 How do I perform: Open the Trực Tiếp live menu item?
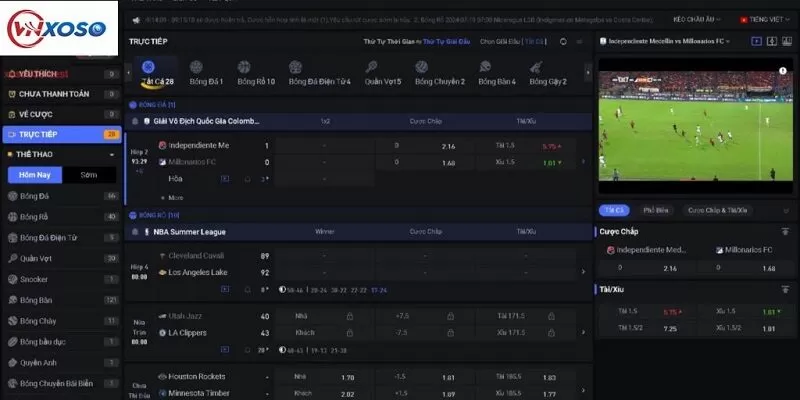tap(60, 133)
